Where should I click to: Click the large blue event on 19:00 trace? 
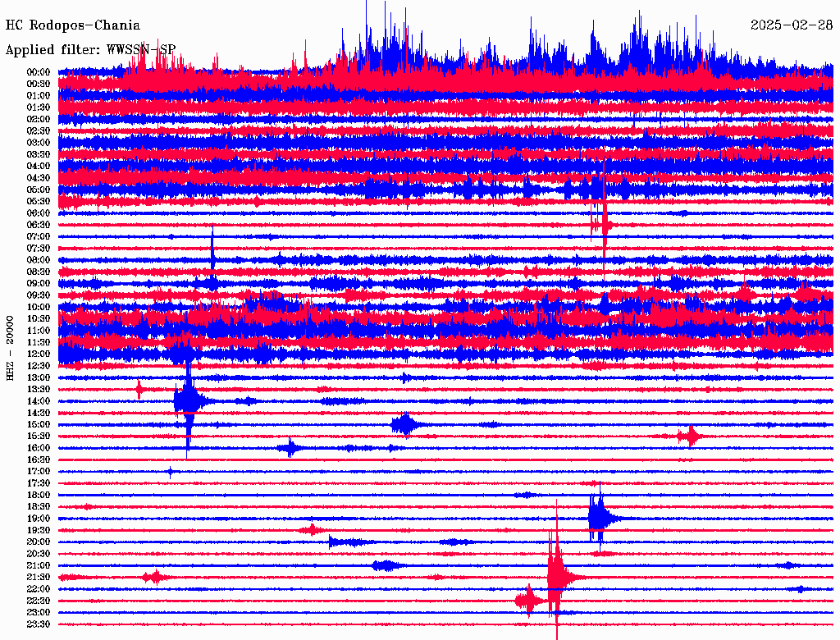(x=600, y=518)
